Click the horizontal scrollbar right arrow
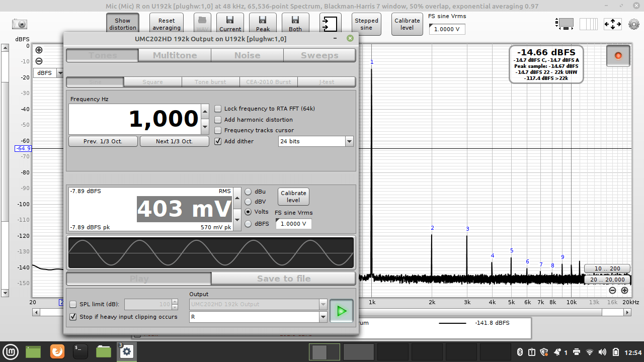644x362 pixels. tap(627, 312)
